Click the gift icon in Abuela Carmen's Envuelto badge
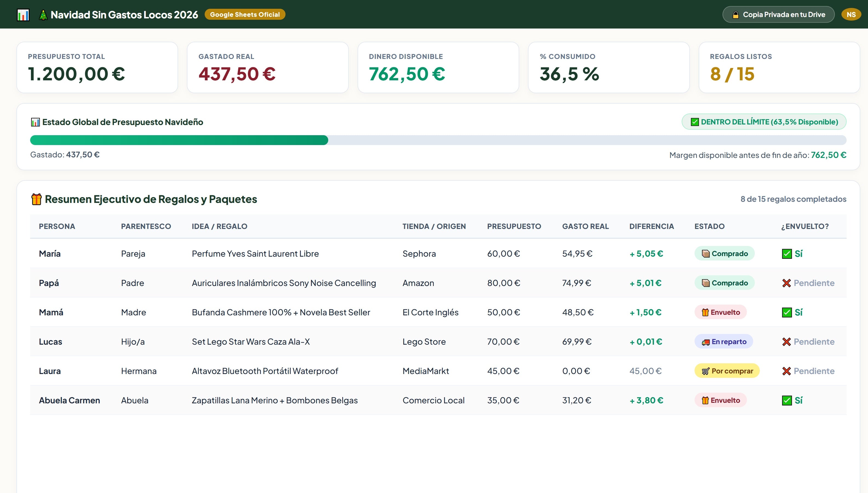868x493 pixels. (x=705, y=400)
